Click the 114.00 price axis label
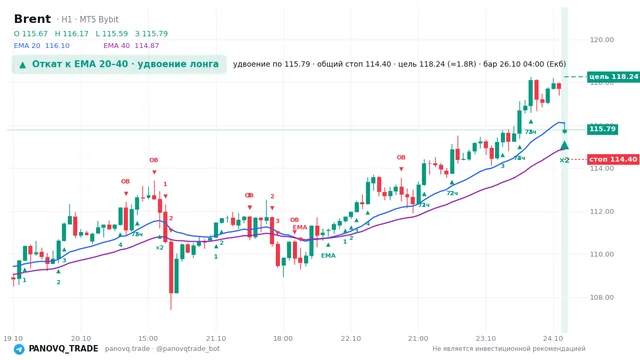Image resolution: width=640 pixels, height=360 pixels. 602,168
